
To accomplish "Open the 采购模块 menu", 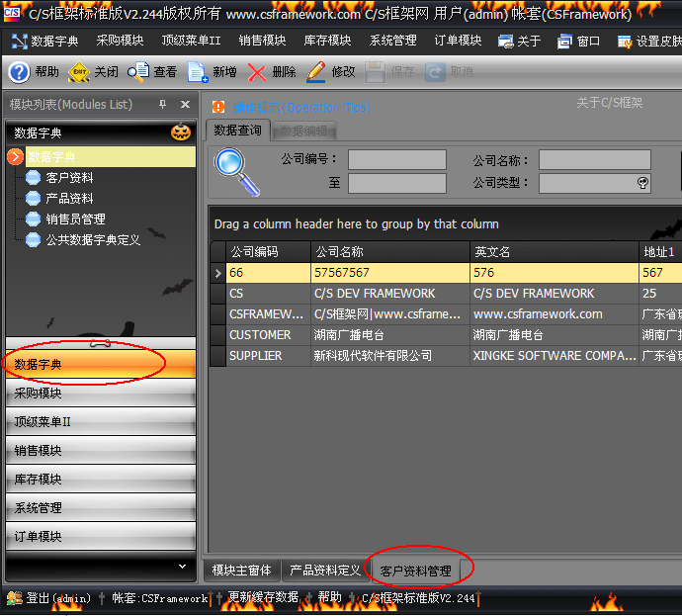I will coord(120,41).
